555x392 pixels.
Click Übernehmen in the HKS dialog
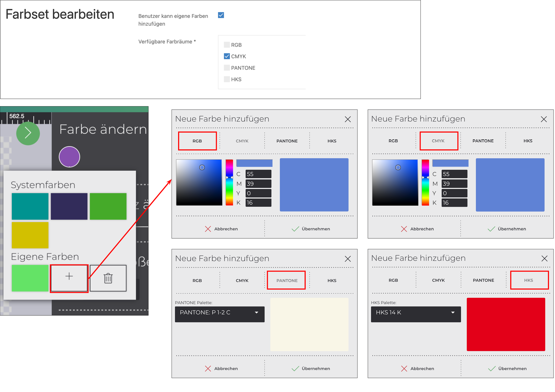pyautogui.click(x=512, y=368)
